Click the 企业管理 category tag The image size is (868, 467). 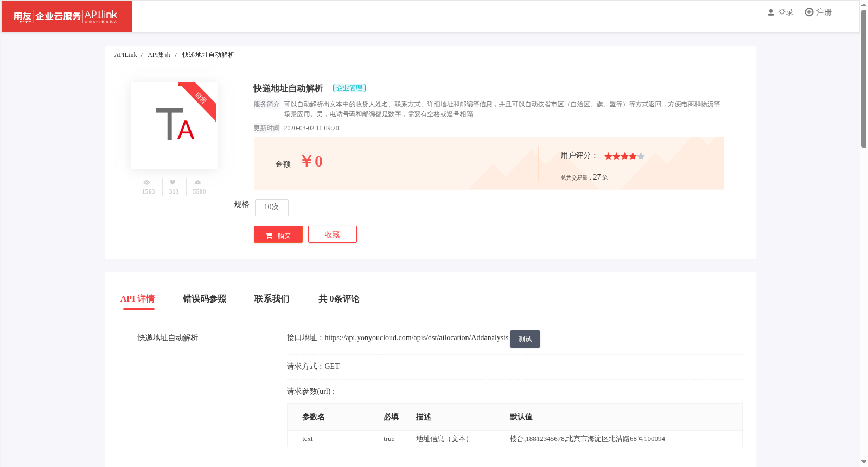pyautogui.click(x=349, y=88)
